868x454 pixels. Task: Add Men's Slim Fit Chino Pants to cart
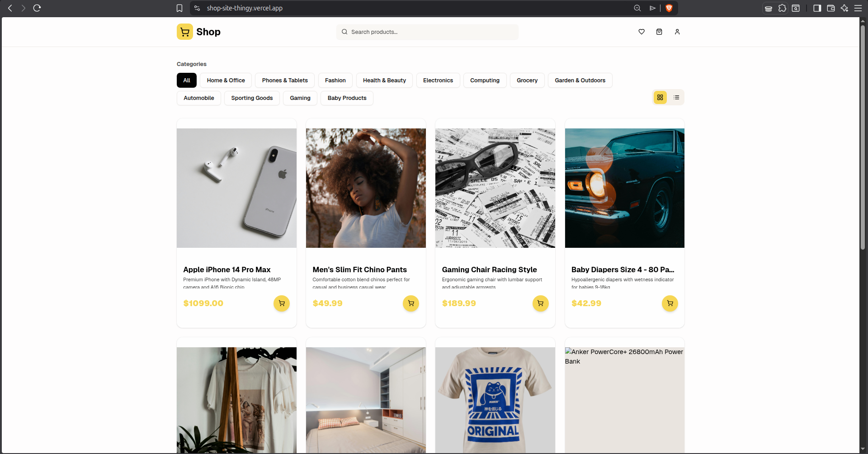click(x=411, y=303)
